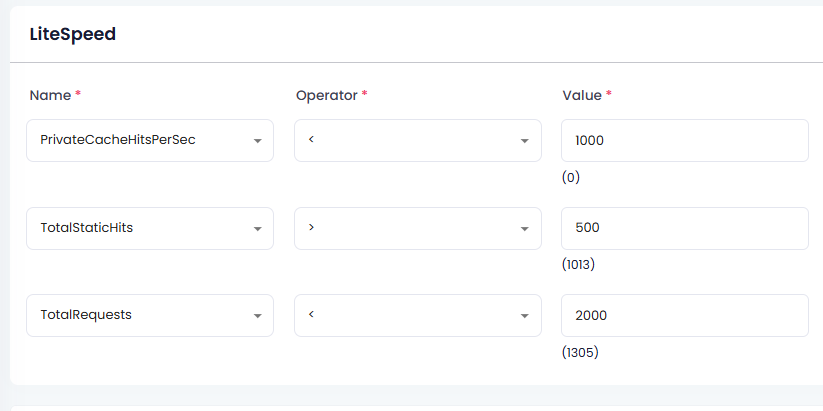This screenshot has height=411, width=823.
Task: Select the greater-than operator for TotalStaticHits
Action: click(417, 228)
